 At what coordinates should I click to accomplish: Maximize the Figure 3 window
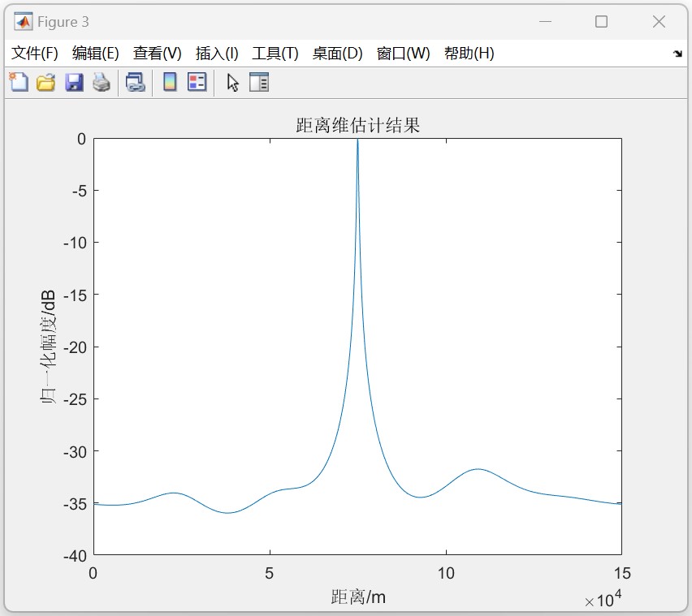point(601,21)
